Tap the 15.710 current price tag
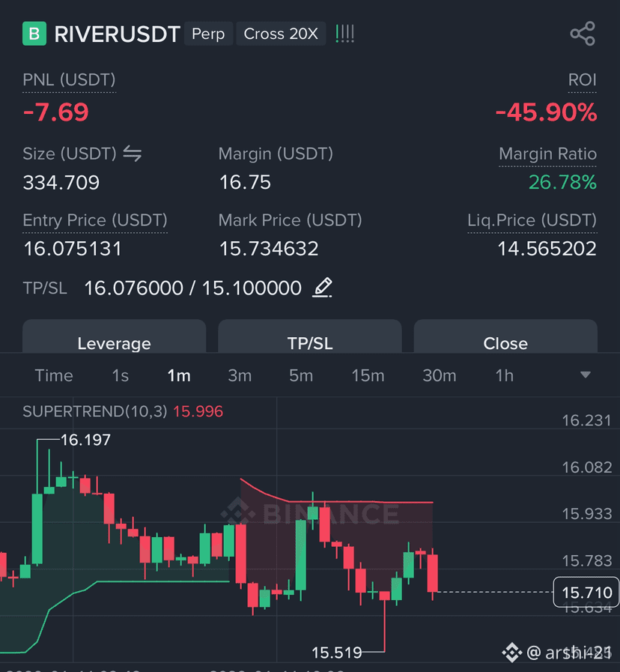Screen dimensions: 620x672 tap(586, 593)
